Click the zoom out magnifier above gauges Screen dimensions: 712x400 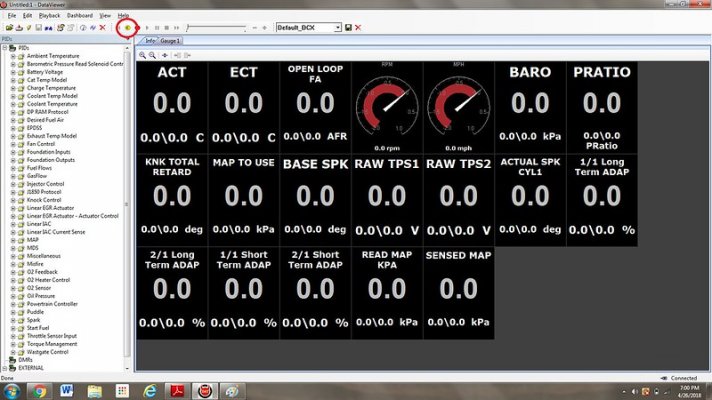tap(153, 55)
